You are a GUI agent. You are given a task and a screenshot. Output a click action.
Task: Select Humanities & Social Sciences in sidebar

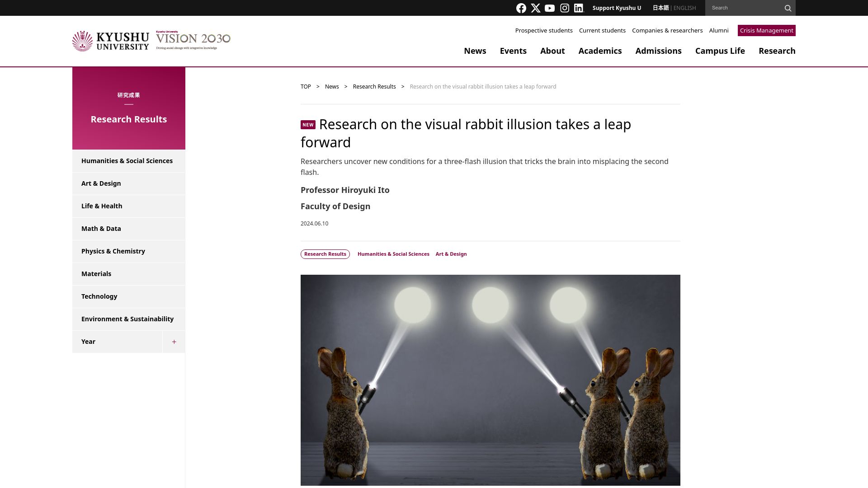[x=129, y=161]
